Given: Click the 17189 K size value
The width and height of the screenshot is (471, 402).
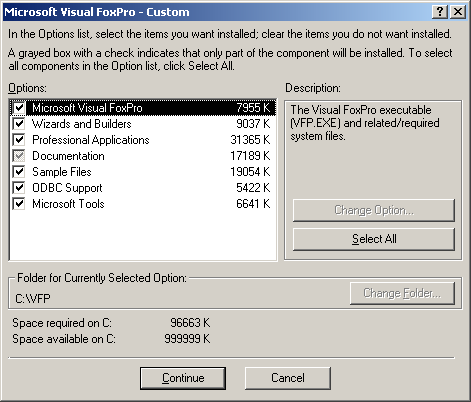Looking at the screenshot, I should click(x=250, y=156).
